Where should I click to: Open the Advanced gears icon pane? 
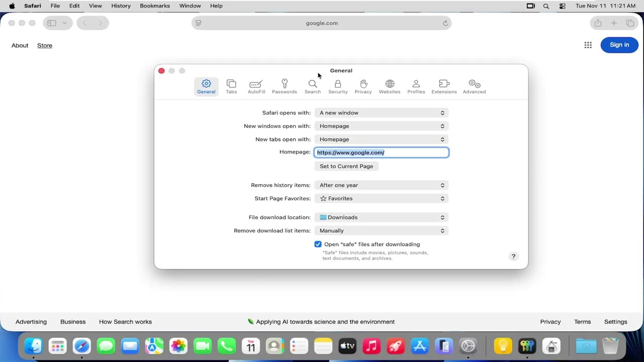pos(474,86)
